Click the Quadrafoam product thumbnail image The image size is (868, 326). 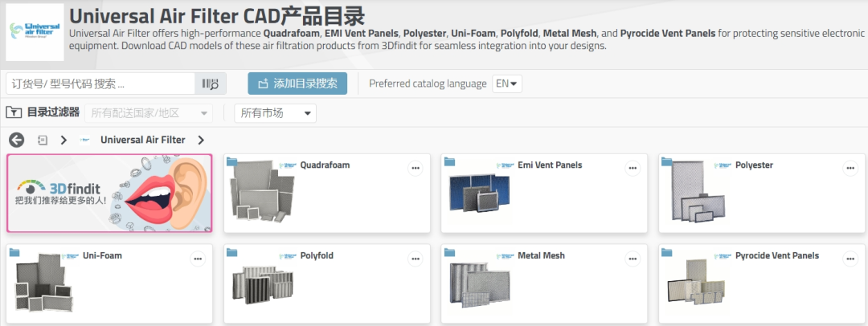(261, 193)
